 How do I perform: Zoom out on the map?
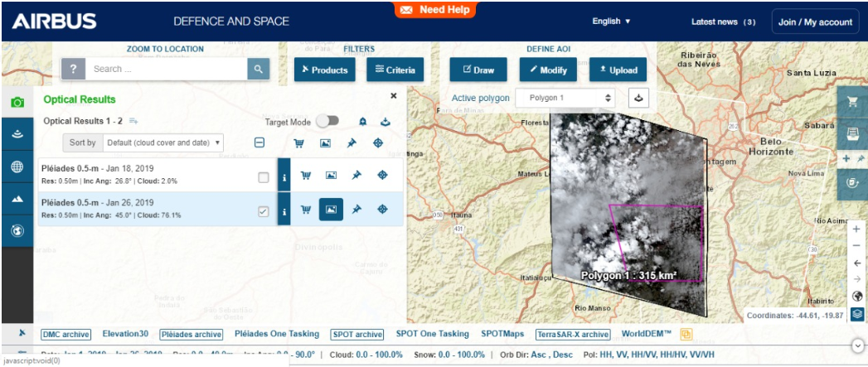(856, 245)
